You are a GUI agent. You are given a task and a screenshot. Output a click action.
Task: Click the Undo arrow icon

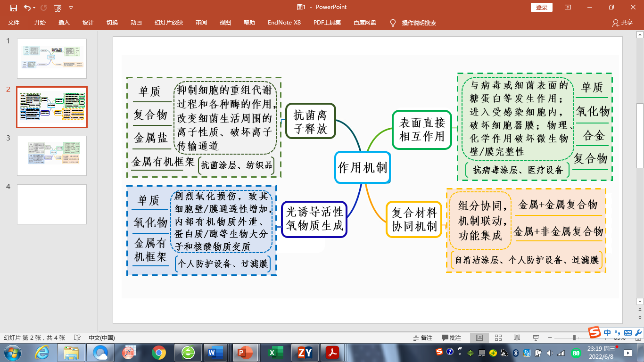click(27, 8)
